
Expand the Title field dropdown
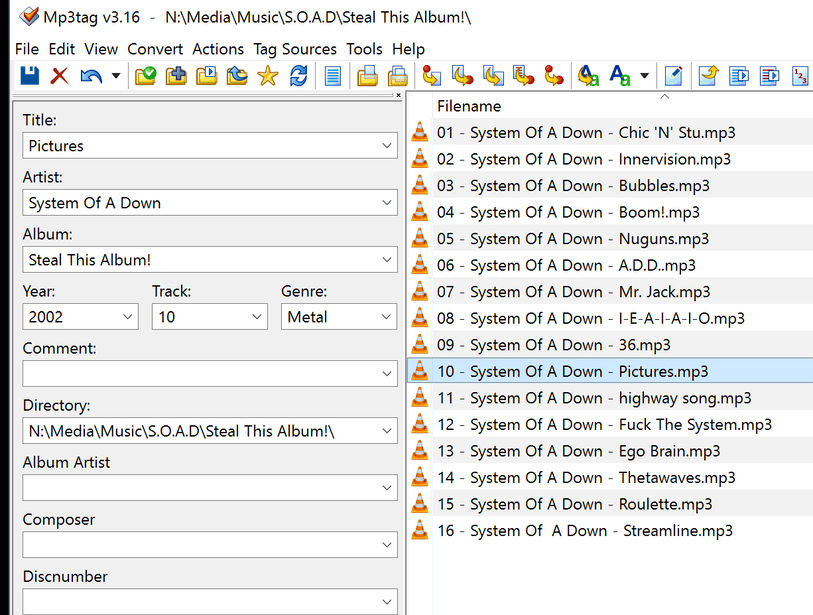coord(386,146)
